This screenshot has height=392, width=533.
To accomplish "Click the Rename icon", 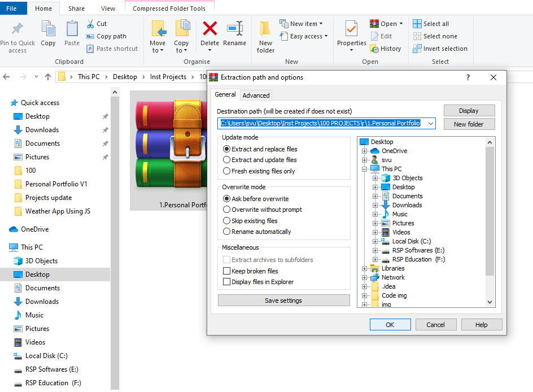I will coord(234,29).
